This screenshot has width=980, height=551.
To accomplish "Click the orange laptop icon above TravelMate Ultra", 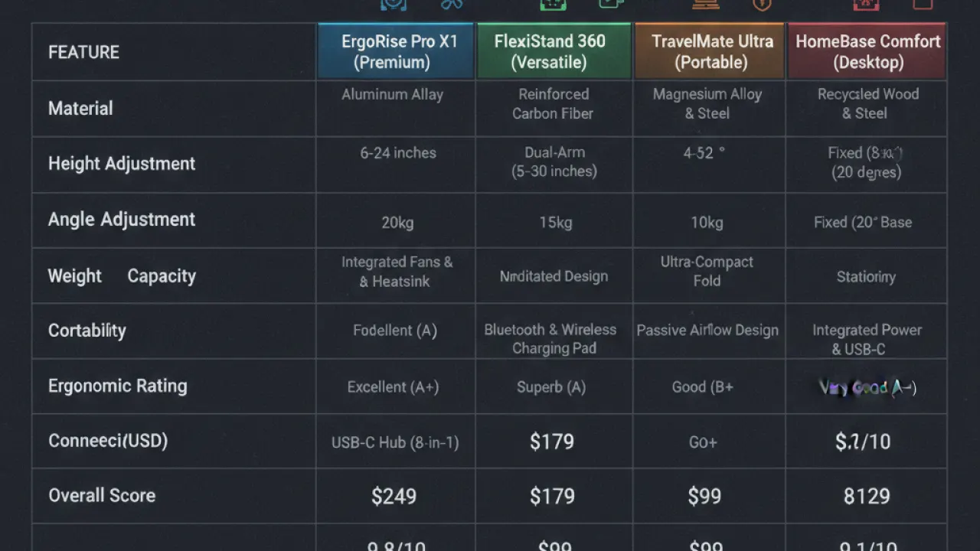I will click(x=706, y=4).
